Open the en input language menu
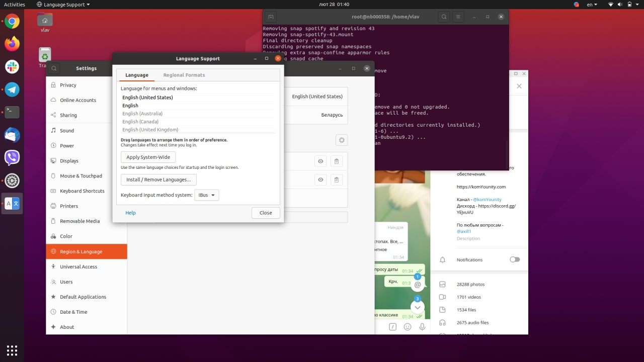The height and width of the screenshot is (362, 644). click(592, 5)
